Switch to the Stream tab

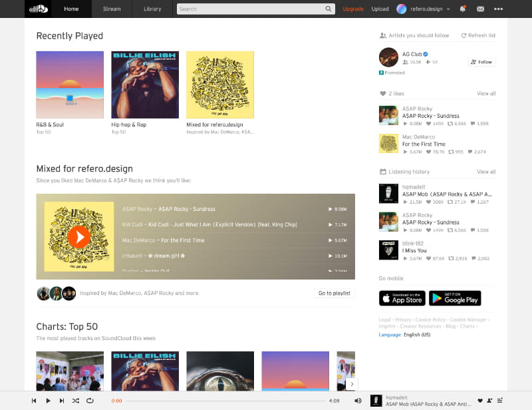coord(112,9)
